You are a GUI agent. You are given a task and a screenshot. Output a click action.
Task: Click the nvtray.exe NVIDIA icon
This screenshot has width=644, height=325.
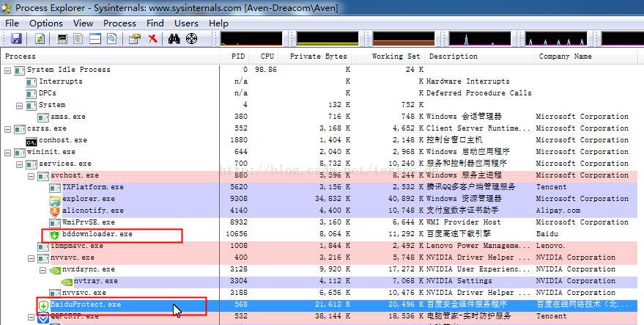click(67, 282)
